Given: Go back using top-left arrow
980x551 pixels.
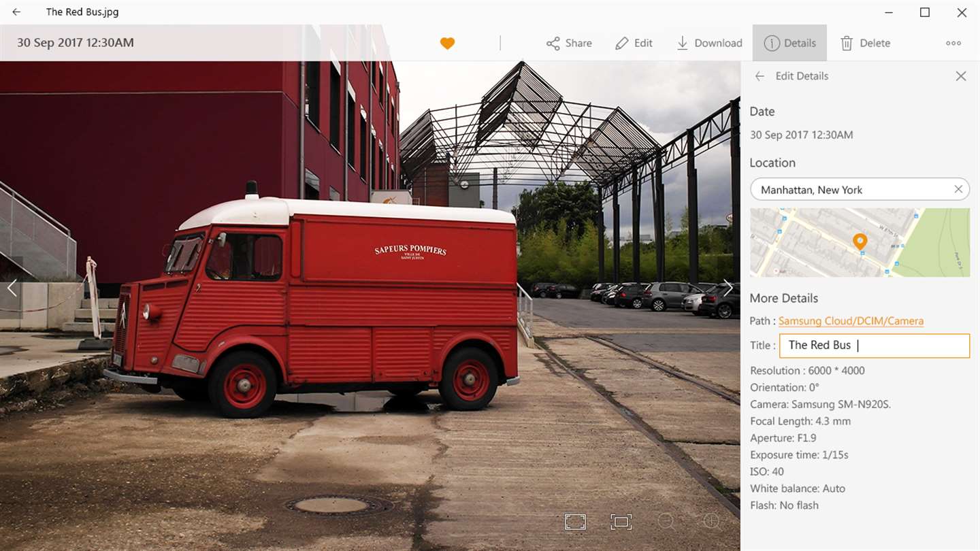Looking at the screenshot, I should pyautogui.click(x=16, y=12).
